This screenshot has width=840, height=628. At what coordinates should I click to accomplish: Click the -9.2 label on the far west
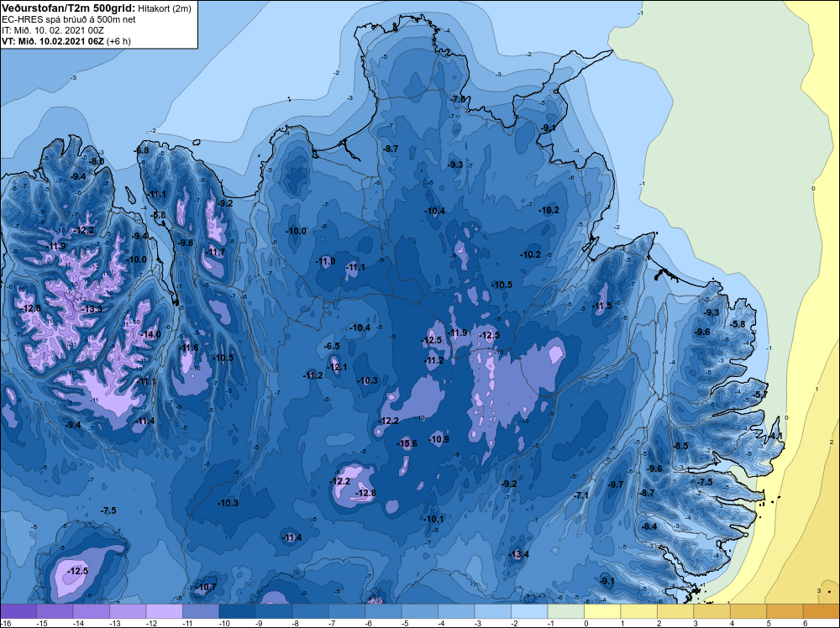tap(225, 203)
